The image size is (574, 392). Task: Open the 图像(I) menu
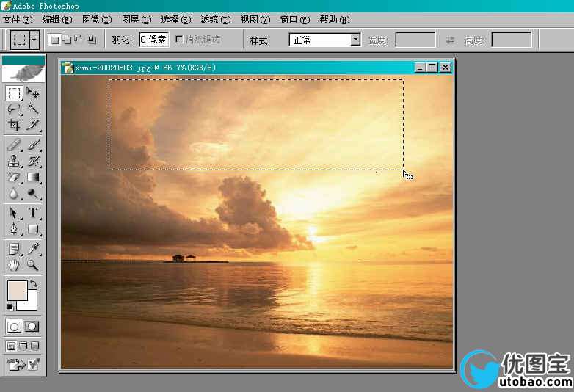tap(97, 19)
